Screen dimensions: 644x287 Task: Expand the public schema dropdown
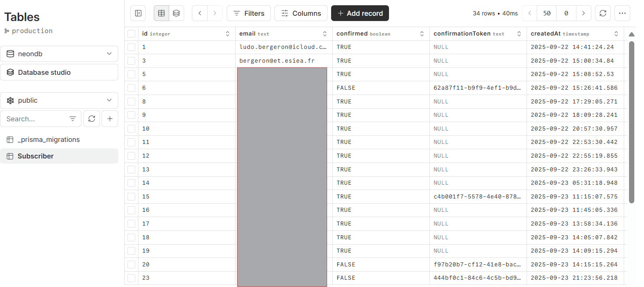tap(59, 100)
